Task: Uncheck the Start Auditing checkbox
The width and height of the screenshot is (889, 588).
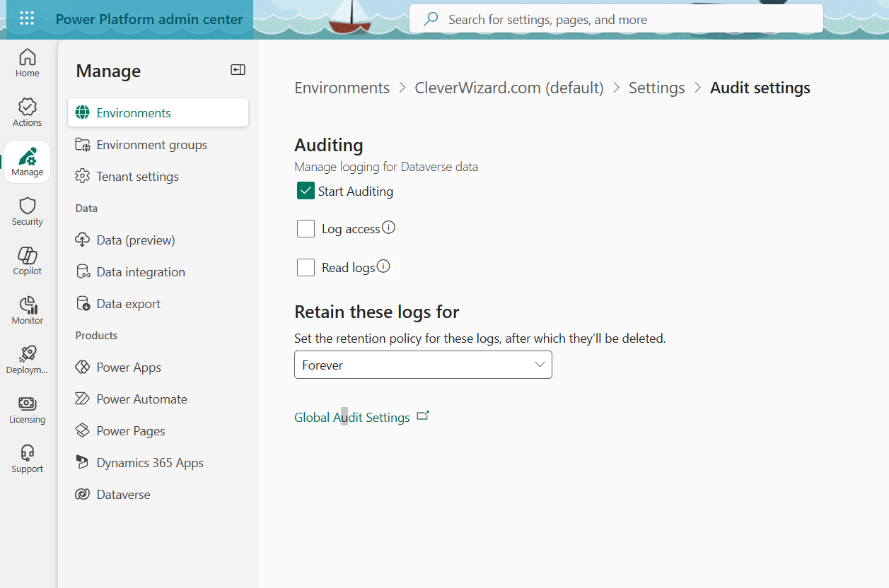Action: (306, 191)
